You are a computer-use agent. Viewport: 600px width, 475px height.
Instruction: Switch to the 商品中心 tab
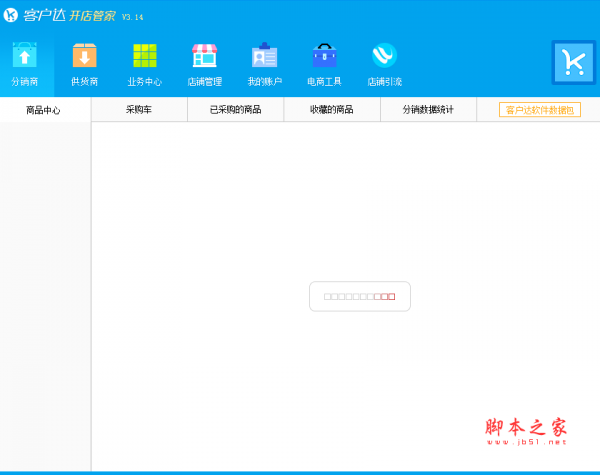[x=44, y=110]
